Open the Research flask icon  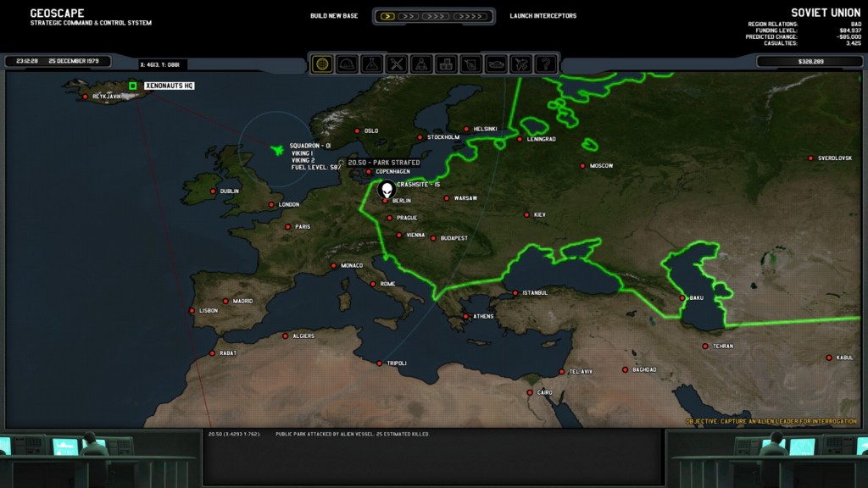(372, 64)
